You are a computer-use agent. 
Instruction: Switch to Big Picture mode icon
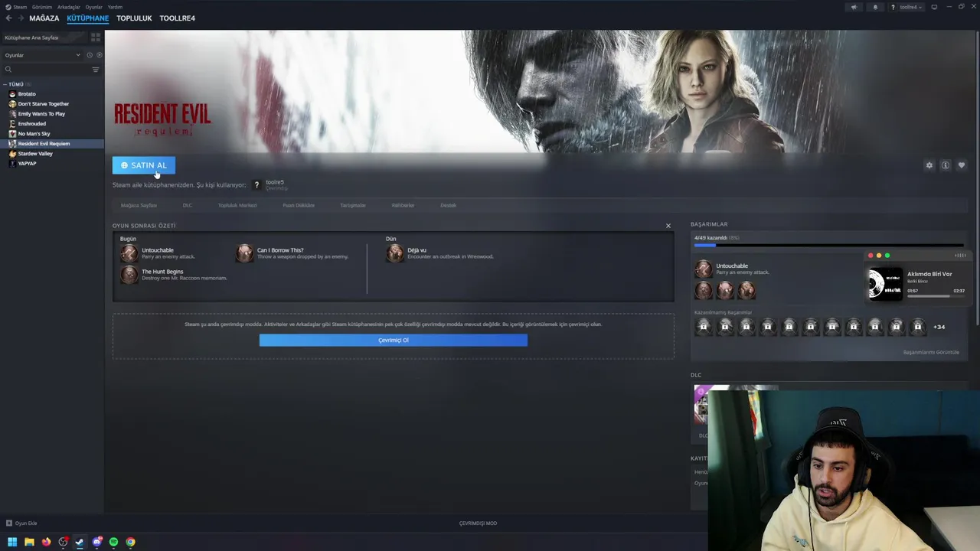(934, 7)
